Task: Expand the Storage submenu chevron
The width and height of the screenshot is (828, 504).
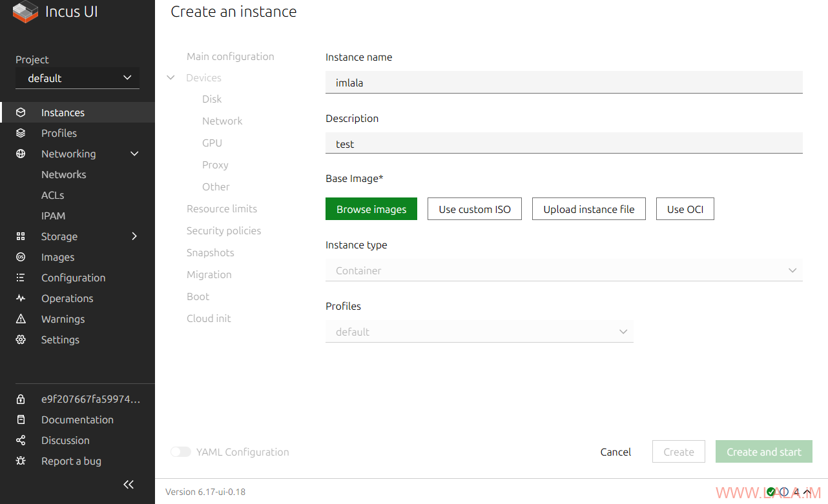Action: point(134,236)
